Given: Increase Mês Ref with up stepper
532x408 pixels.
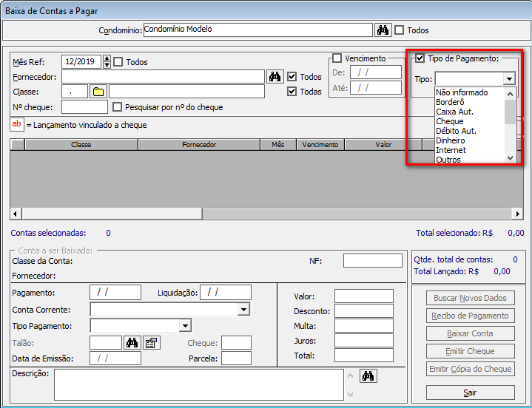Looking at the screenshot, I should click(107, 58).
